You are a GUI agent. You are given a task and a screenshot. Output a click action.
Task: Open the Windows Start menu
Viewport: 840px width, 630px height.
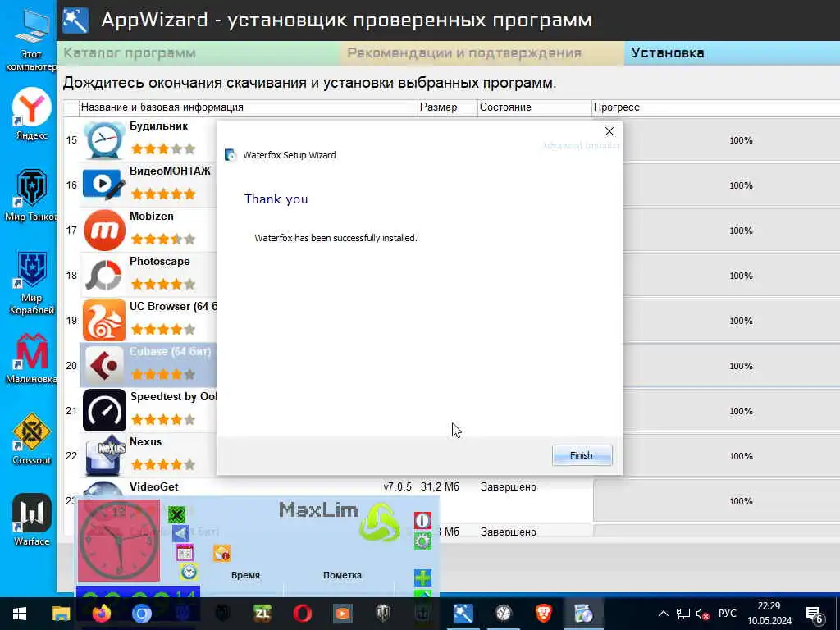click(20, 614)
